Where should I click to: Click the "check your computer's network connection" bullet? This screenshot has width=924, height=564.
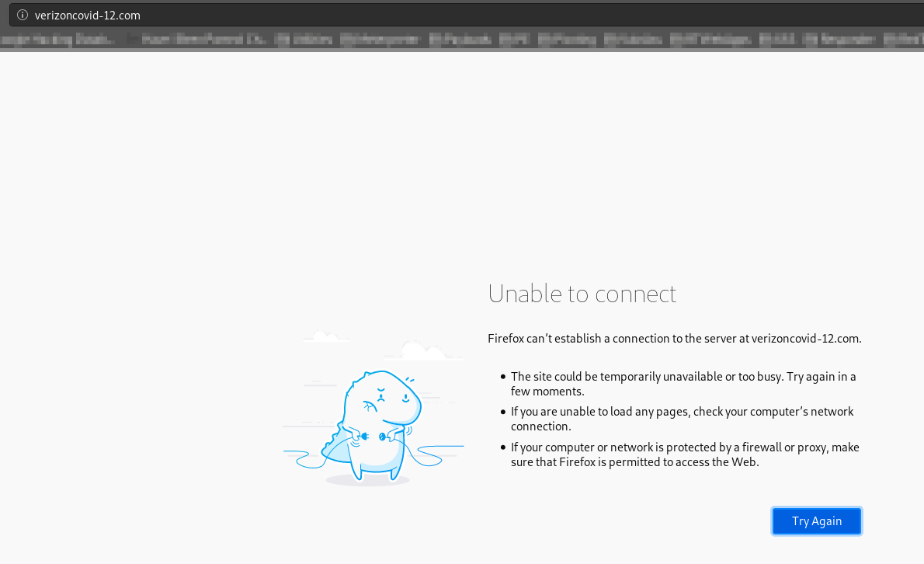(x=682, y=419)
